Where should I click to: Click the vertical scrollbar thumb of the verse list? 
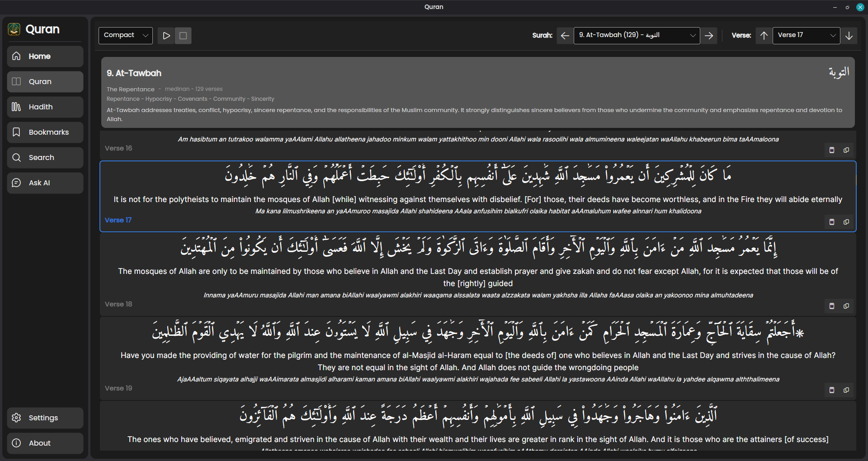pos(856,179)
